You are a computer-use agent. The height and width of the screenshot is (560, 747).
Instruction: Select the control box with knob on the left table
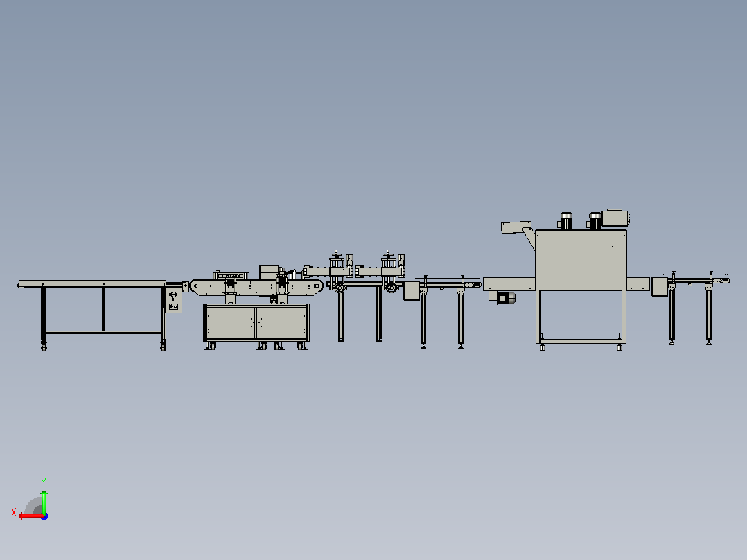(173, 301)
